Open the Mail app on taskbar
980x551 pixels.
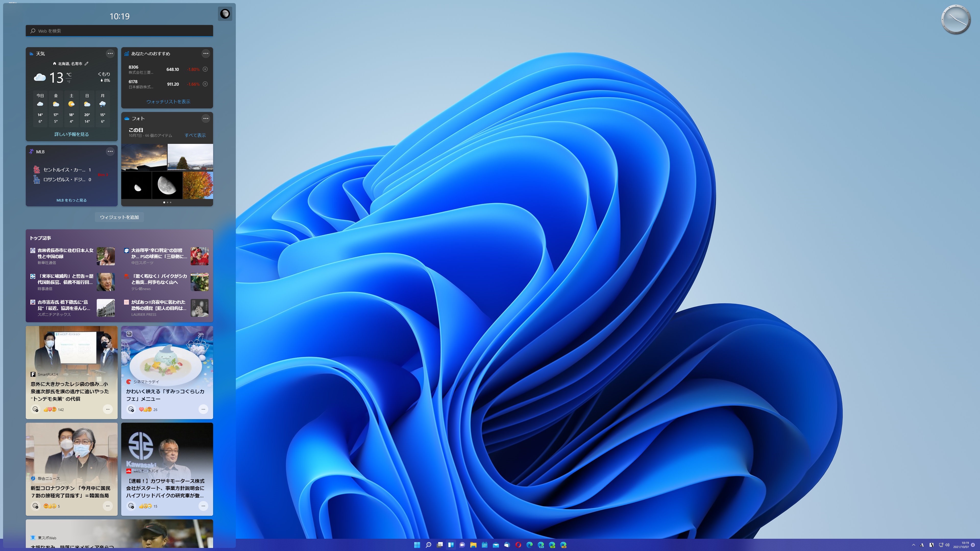(x=496, y=545)
